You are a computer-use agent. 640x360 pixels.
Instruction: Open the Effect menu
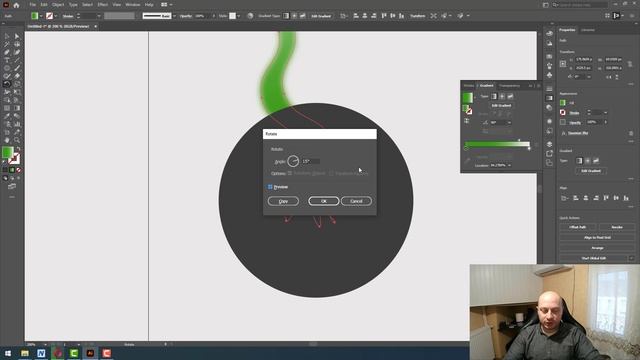(102, 4)
